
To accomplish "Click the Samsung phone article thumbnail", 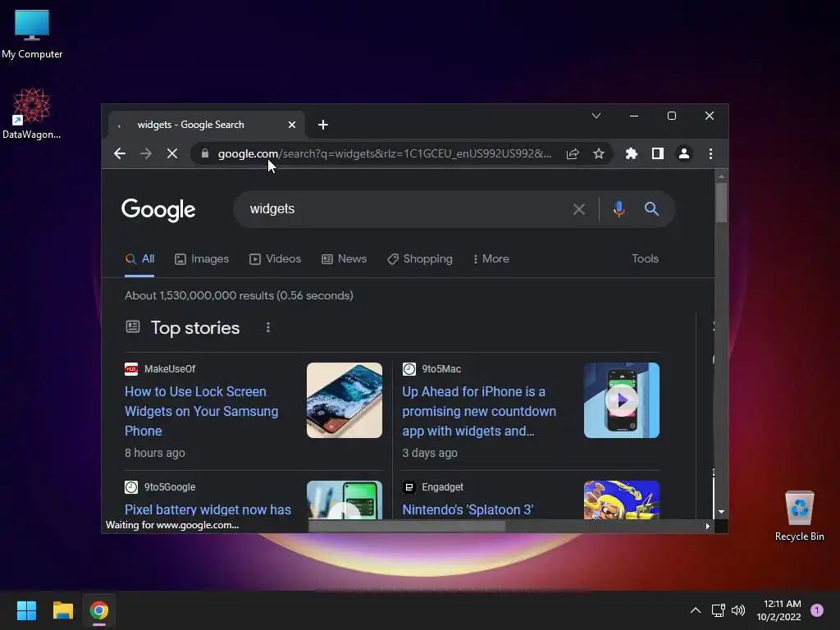I will pos(345,400).
